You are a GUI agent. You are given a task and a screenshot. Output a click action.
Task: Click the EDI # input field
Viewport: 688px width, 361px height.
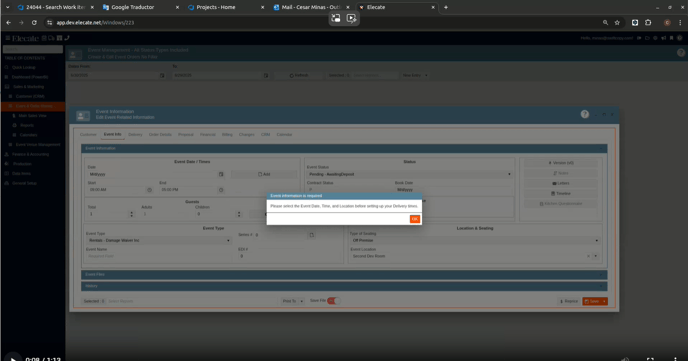pyautogui.click(x=290, y=256)
